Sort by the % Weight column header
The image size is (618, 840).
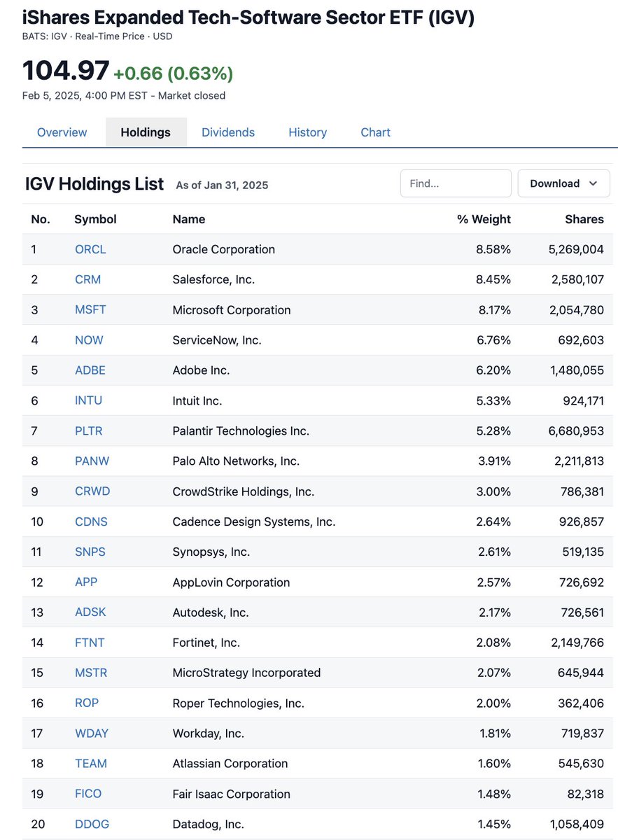[x=484, y=219]
